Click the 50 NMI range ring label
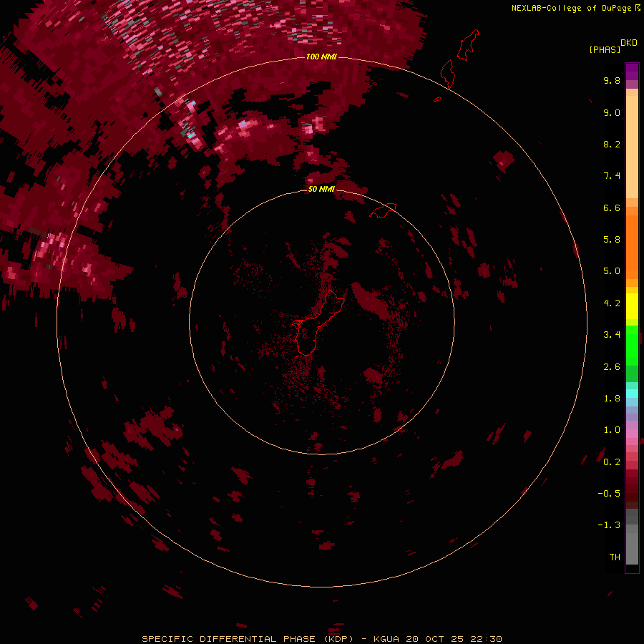Image resolution: width=644 pixels, height=644 pixels. pyautogui.click(x=321, y=189)
